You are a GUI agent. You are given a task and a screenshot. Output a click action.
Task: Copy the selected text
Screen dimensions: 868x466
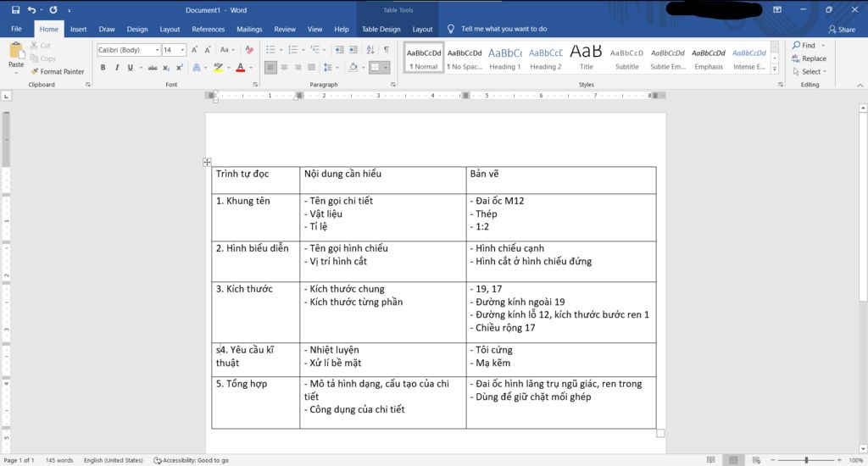pyautogui.click(x=43, y=58)
